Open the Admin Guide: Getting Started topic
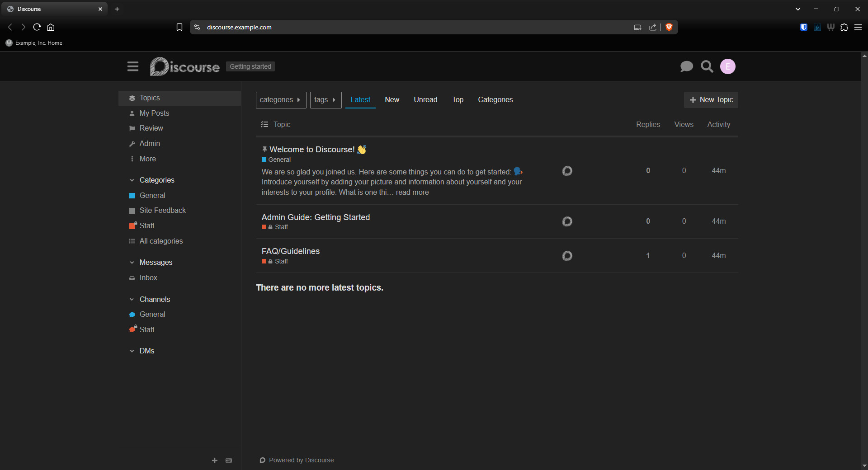868x470 pixels. click(316, 217)
